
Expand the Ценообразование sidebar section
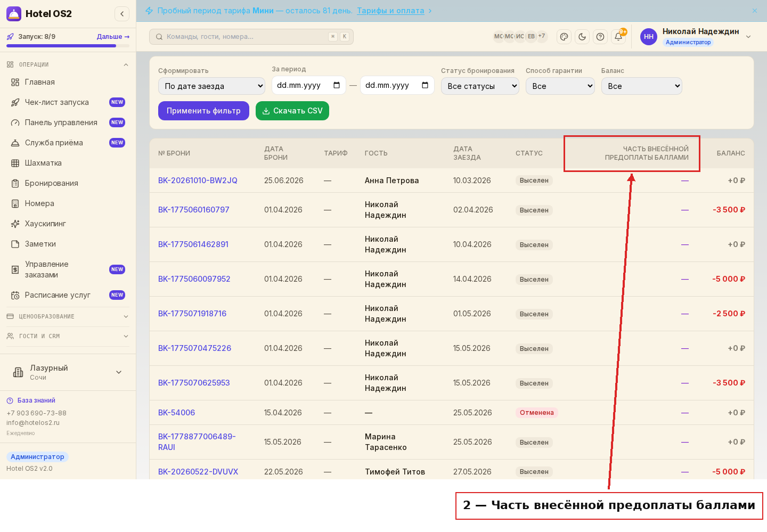[68, 316]
